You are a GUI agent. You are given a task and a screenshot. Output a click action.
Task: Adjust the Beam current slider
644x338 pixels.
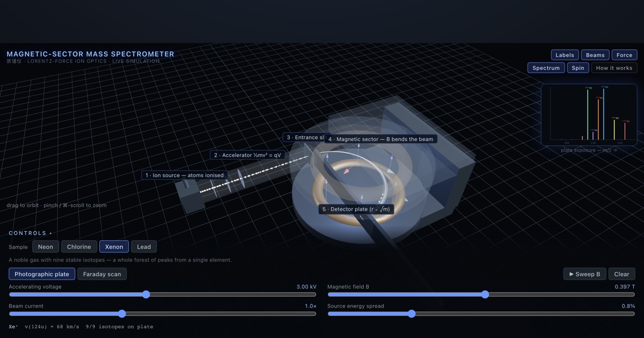162,314
